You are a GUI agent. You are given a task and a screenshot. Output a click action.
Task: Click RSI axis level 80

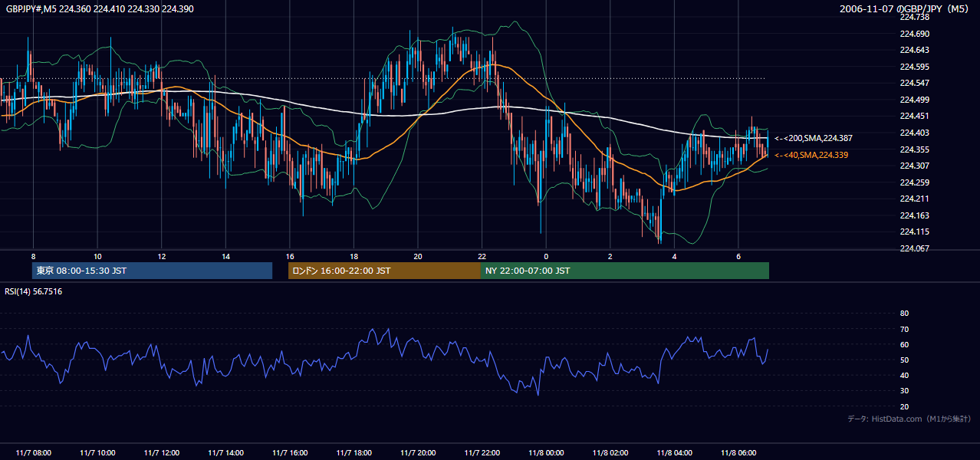click(904, 314)
